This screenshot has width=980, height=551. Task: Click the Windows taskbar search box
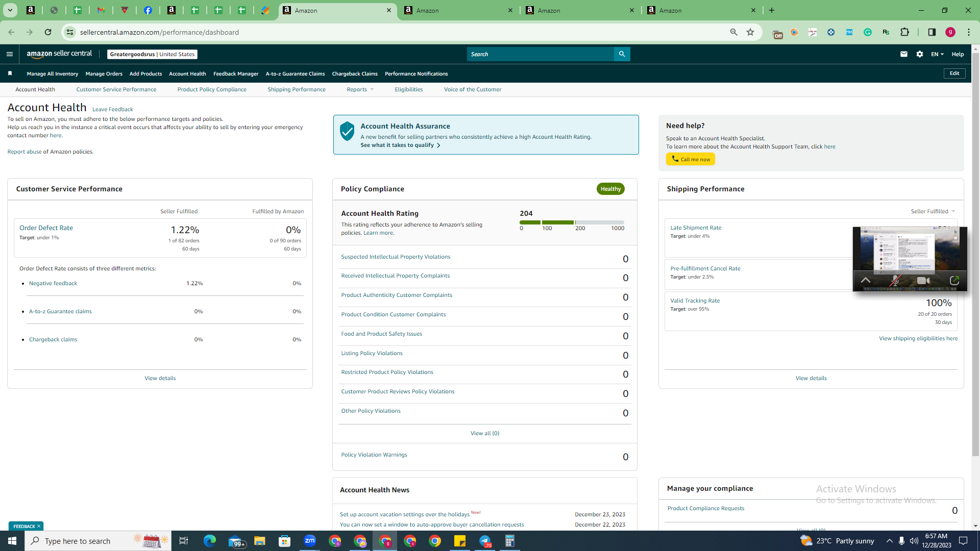pos(98,541)
